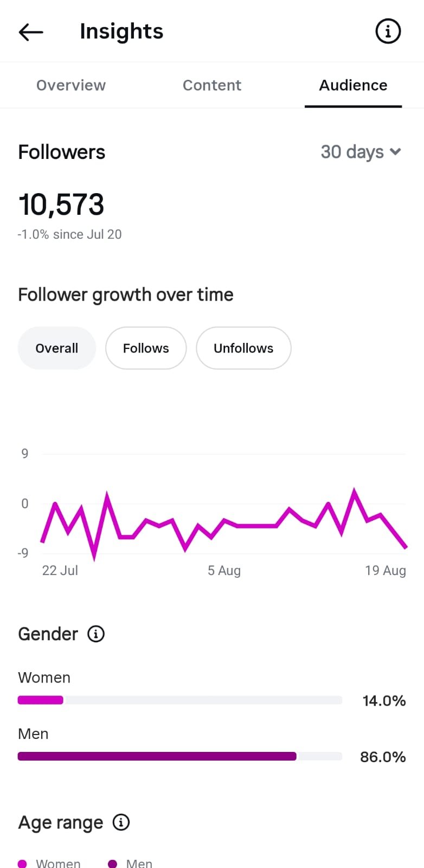Open the Insights info icon at top right

388,31
